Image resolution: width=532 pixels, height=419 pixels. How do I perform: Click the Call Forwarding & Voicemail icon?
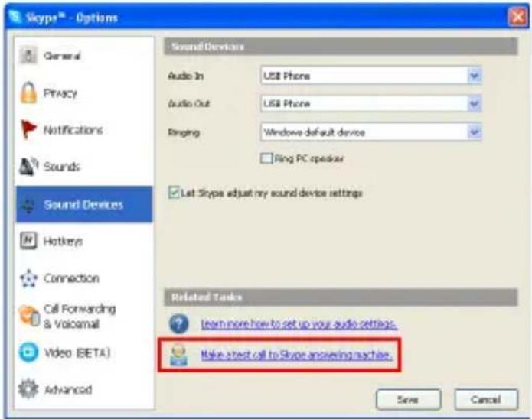(29, 316)
